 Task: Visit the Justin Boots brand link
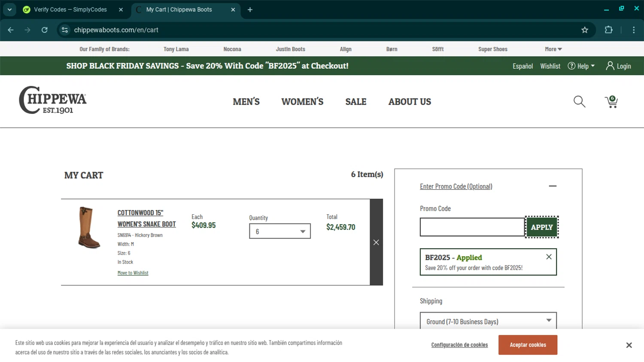pos(290,49)
